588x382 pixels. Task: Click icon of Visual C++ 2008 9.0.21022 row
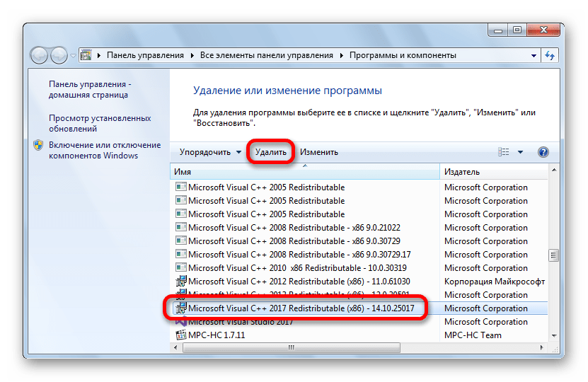(x=181, y=227)
